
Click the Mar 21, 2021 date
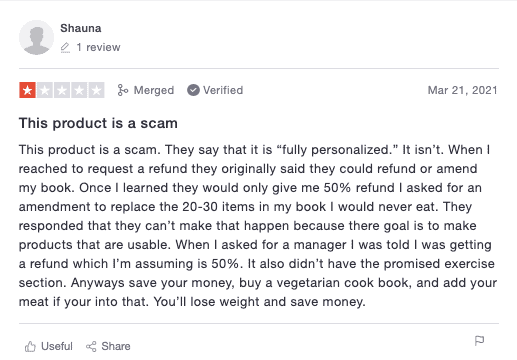(462, 90)
